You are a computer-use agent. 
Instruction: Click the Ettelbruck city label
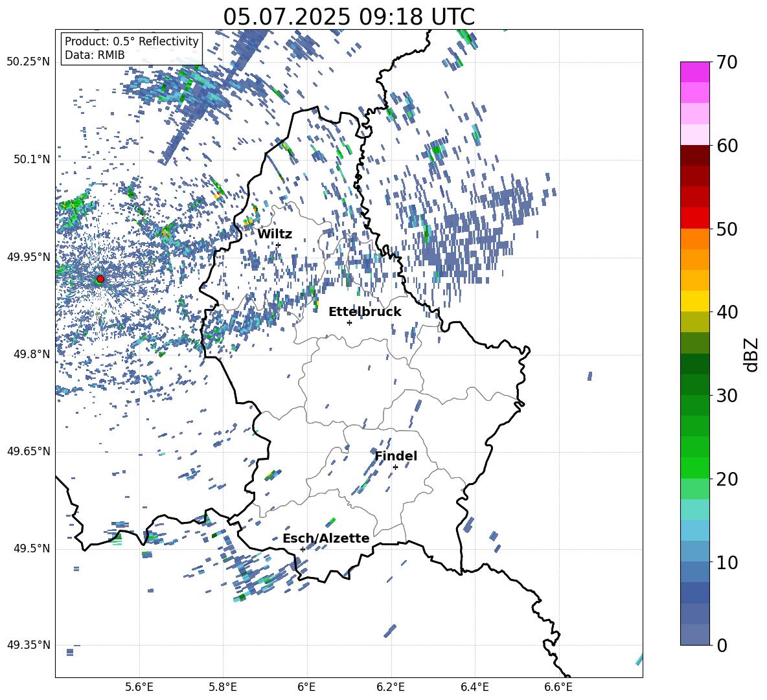365,312
